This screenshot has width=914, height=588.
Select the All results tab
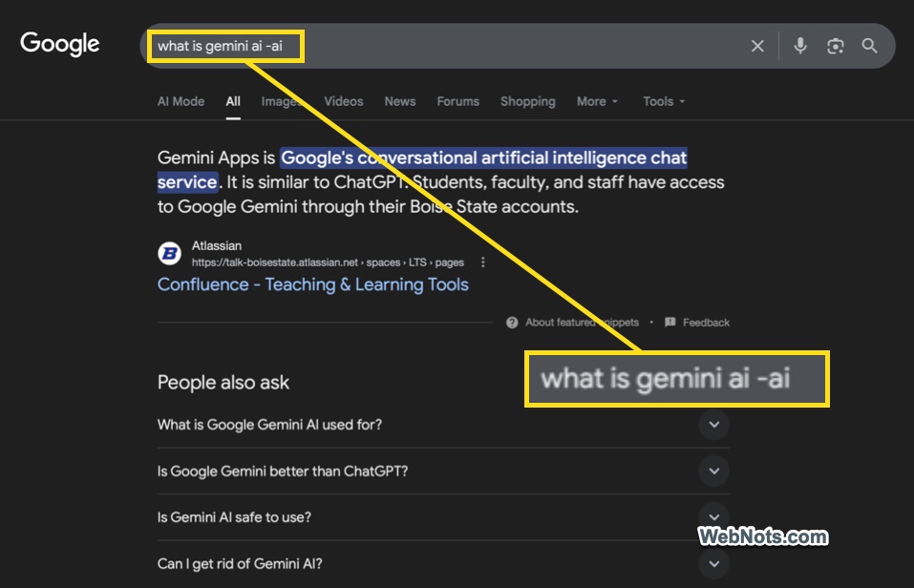(233, 101)
